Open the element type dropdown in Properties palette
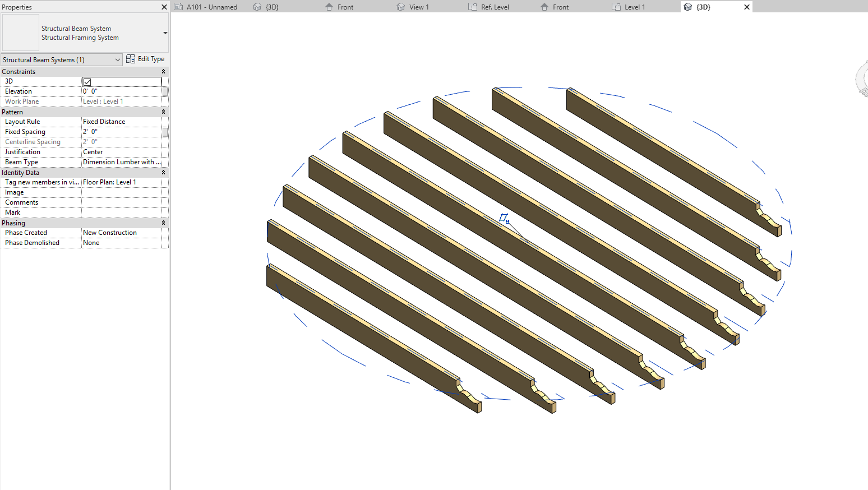This screenshot has width=868, height=490. tap(164, 33)
